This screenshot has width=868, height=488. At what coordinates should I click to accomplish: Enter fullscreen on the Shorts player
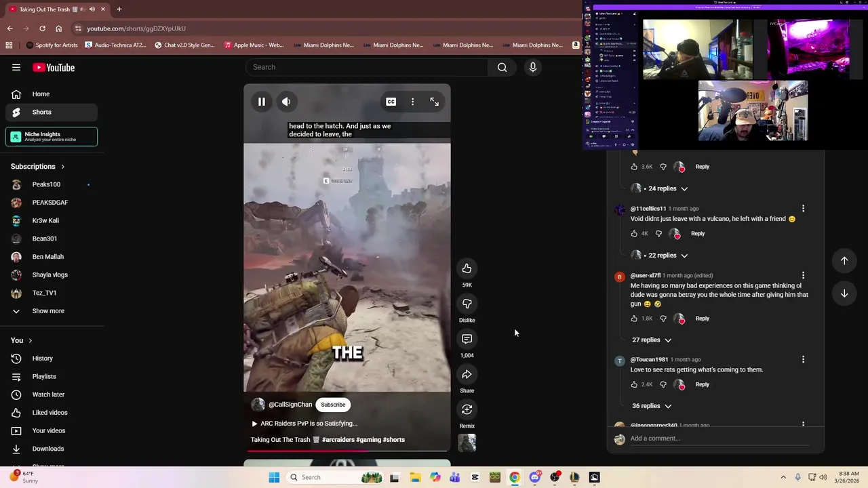(x=434, y=102)
